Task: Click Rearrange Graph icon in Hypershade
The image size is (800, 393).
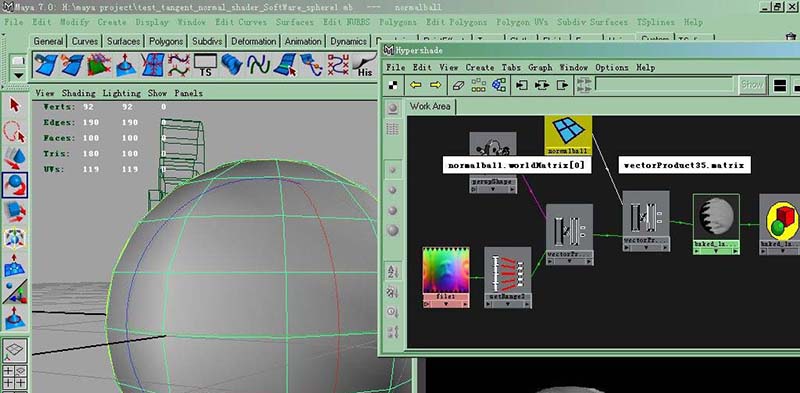Action: tap(478, 85)
